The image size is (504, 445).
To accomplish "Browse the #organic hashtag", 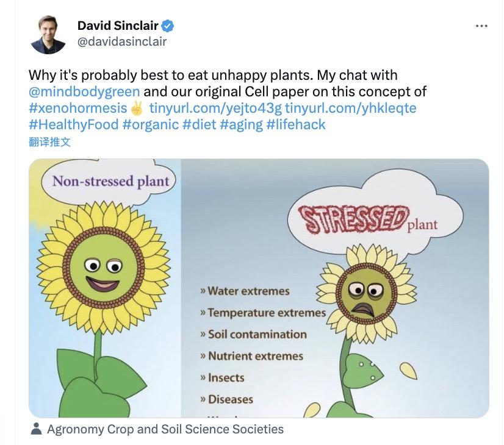I will point(150,125).
